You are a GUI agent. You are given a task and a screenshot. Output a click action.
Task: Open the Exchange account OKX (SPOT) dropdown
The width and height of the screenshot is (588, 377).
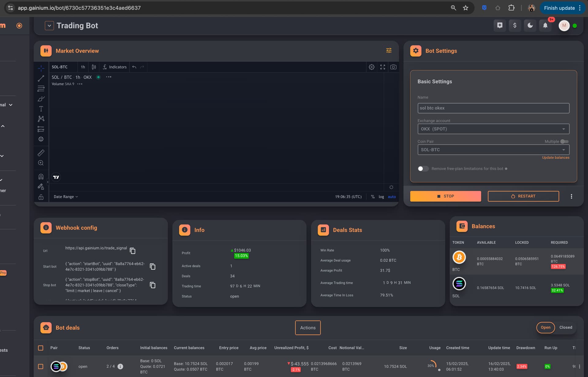tap(493, 129)
